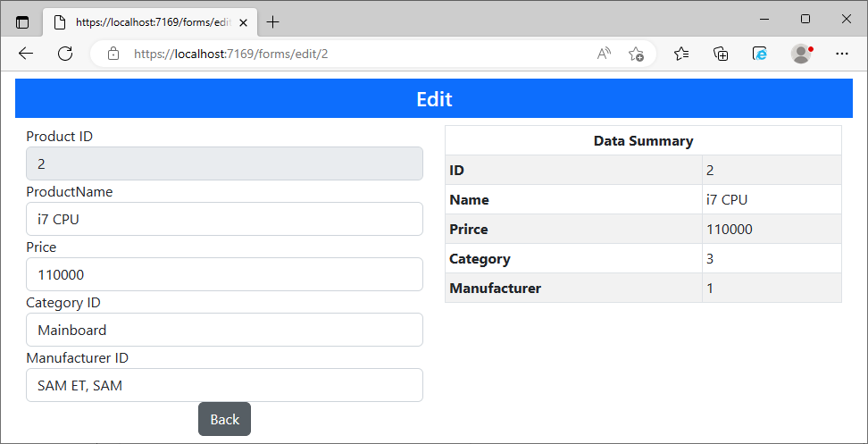This screenshot has height=444, width=868.
Task: Open the tab actions menu icon
Action: 22,22
